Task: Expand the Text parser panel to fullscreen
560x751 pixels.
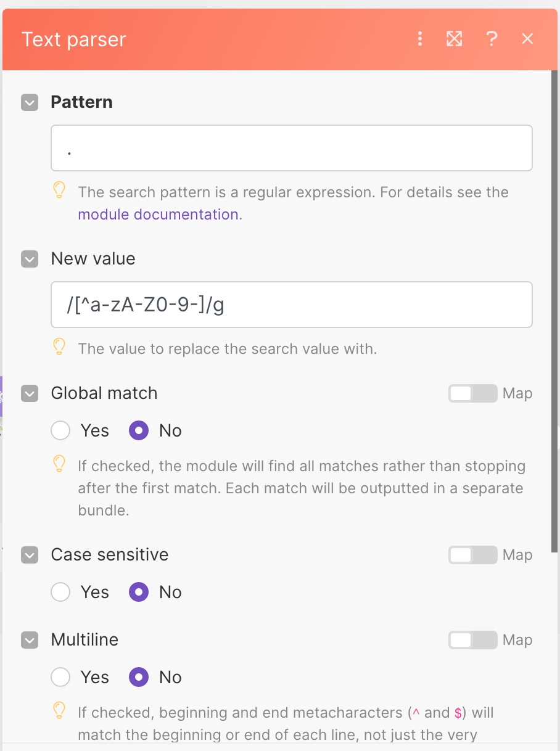Action: point(455,39)
